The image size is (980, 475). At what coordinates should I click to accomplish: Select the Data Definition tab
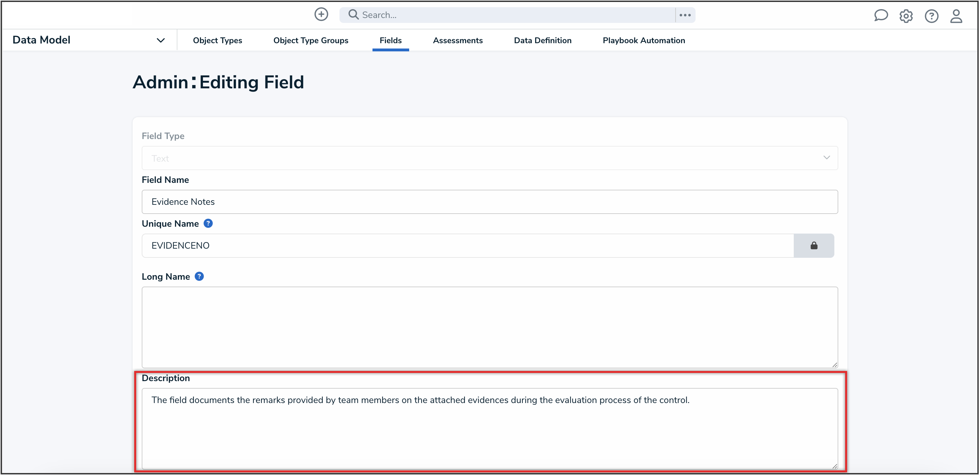tap(542, 40)
